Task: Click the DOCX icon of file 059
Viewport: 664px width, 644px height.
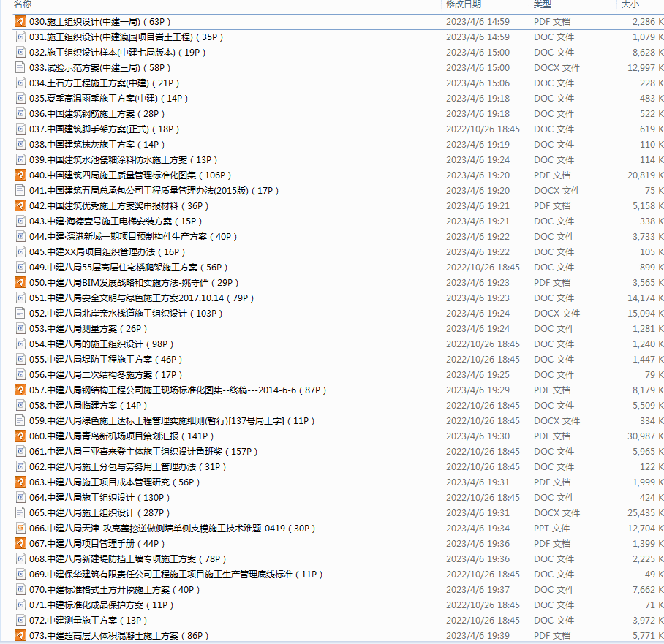Action: [20, 420]
